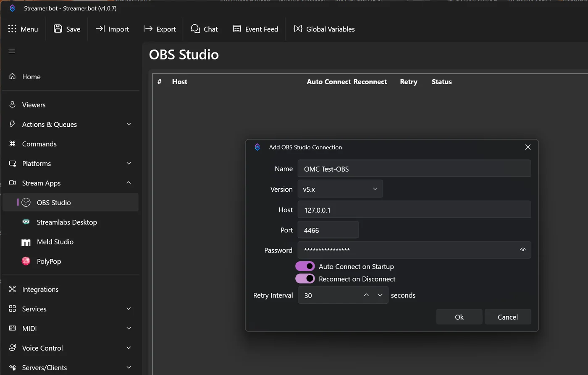Open the Menu grid icon
This screenshot has width=588, height=375.
(12, 29)
